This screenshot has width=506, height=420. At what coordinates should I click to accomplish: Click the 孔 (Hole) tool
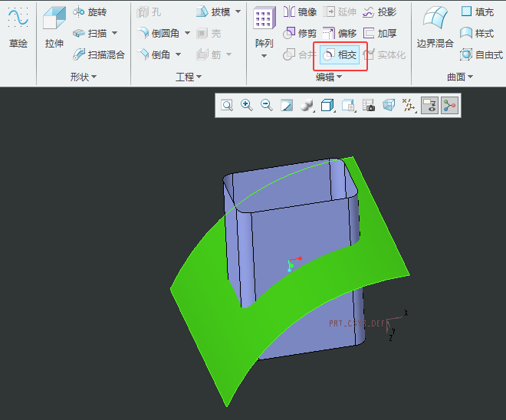point(149,12)
